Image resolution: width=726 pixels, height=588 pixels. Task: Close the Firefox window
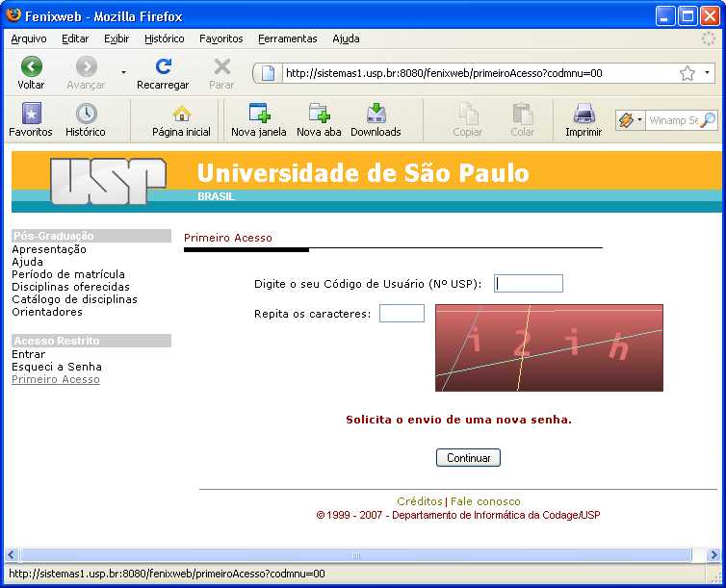[x=710, y=16]
